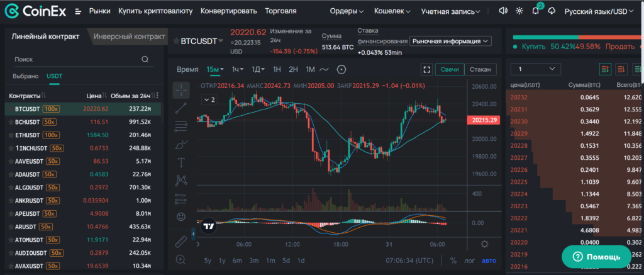Toggle favorite star for BCHUSDT row
Image resolution: width=644 pixels, height=275 pixels.
coord(11,122)
